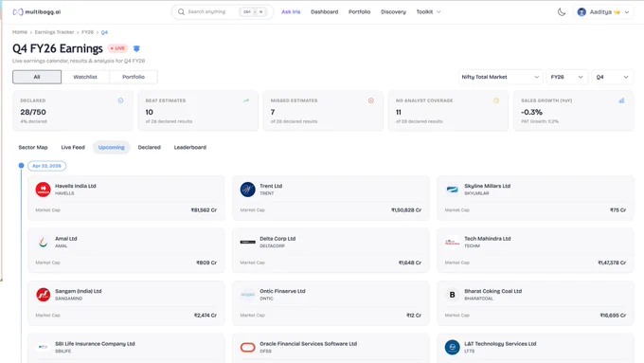644x363 pixels.
Task: Click the Declared card info icon
Action: 121,100
